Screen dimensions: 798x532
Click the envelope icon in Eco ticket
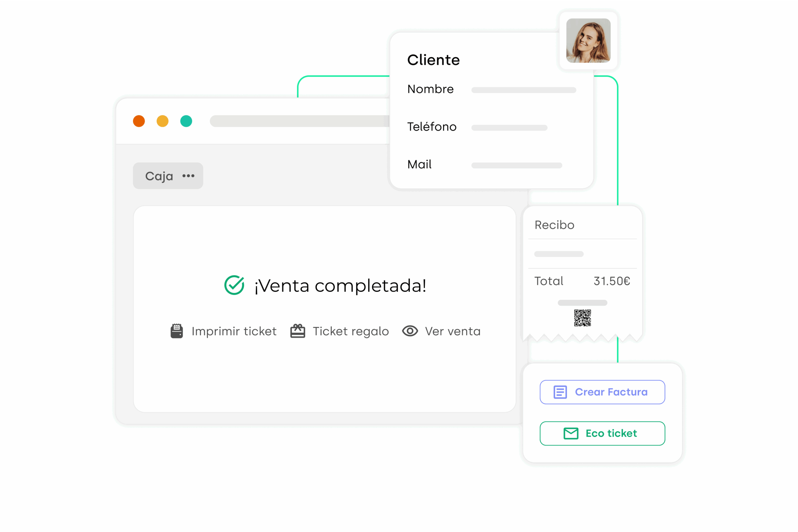tap(571, 433)
